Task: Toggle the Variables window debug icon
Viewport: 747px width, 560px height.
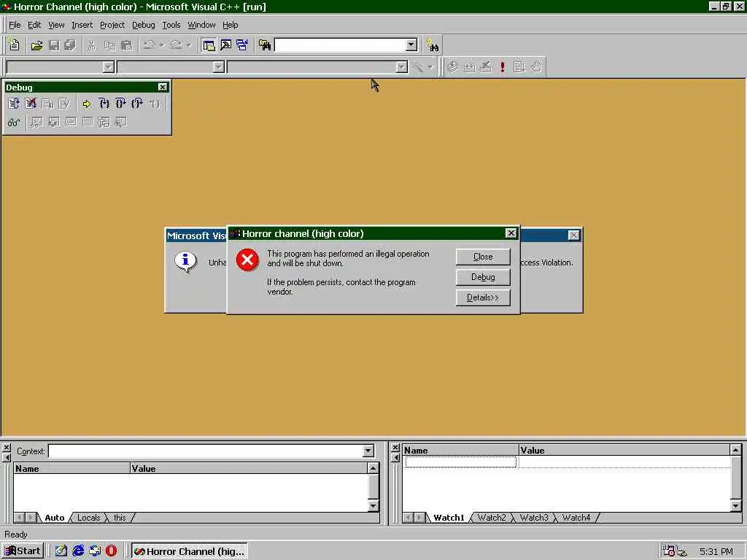Action: 54,122
